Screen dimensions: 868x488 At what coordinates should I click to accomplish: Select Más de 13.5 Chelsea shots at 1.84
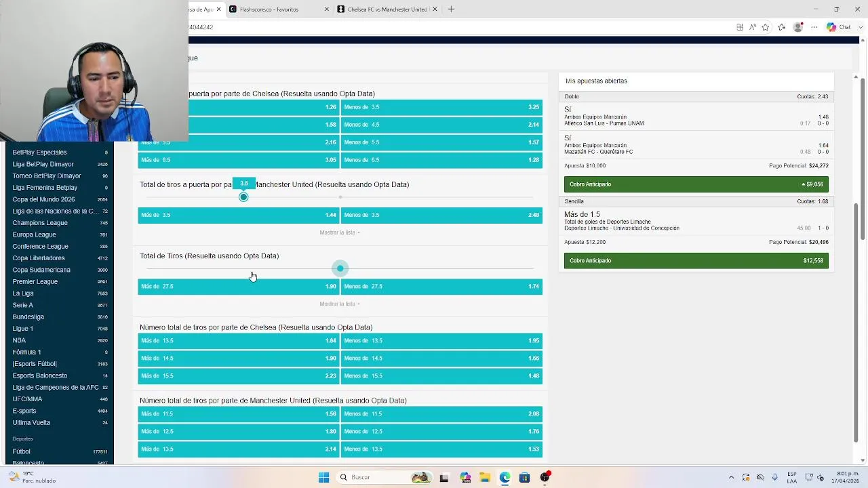[238, 340]
